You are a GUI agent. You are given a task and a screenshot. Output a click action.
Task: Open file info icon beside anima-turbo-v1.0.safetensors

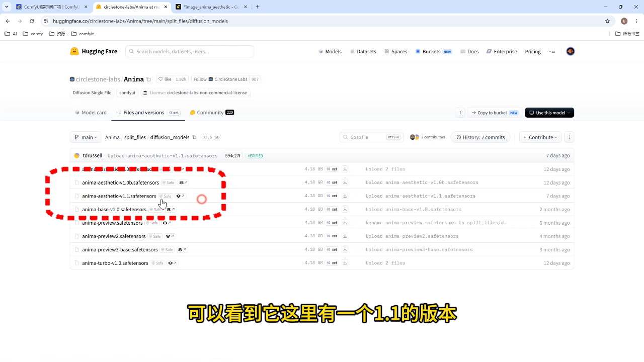(173, 263)
